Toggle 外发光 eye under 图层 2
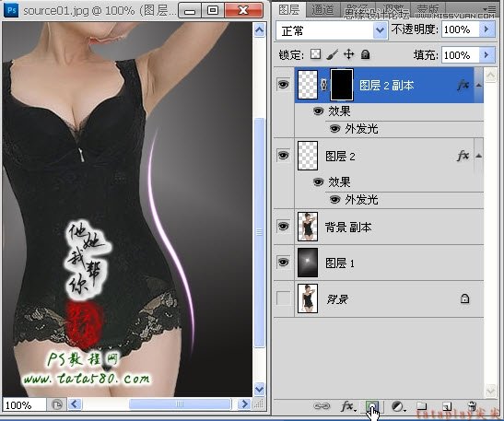The height and width of the screenshot is (421, 504). [x=335, y=200]
